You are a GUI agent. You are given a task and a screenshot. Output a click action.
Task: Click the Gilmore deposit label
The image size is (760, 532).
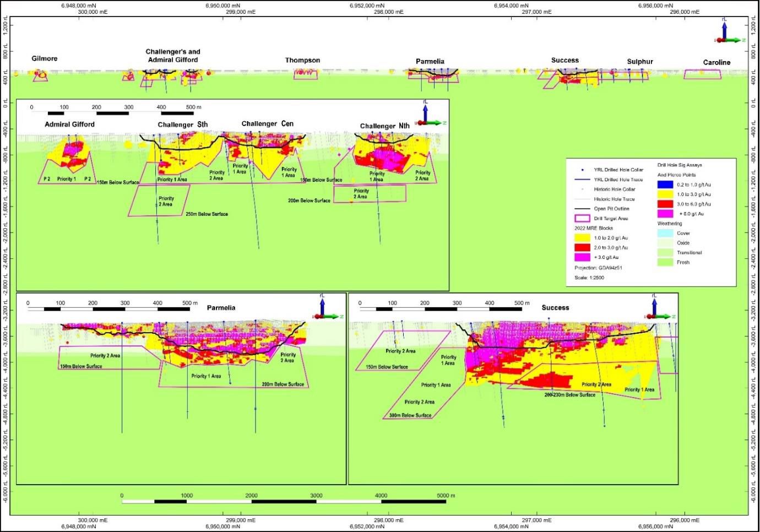coord(45,58)
